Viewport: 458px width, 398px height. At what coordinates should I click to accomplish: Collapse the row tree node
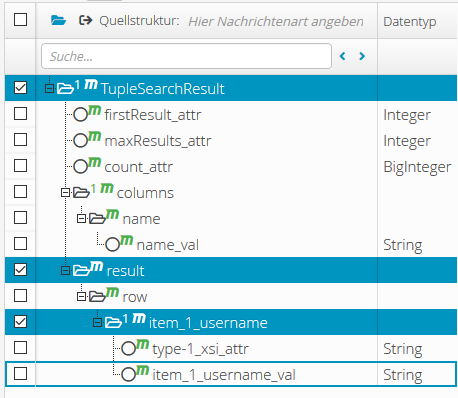click(x=81, y=297)
